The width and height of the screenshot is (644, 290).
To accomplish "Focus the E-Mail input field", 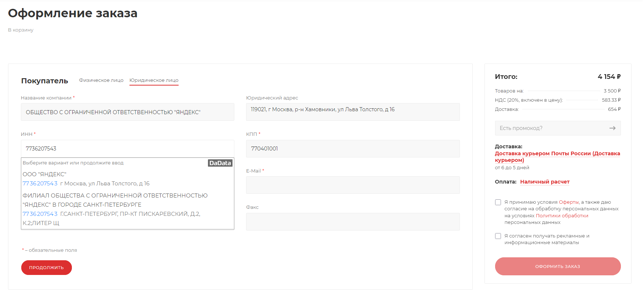I will point(352,185).
